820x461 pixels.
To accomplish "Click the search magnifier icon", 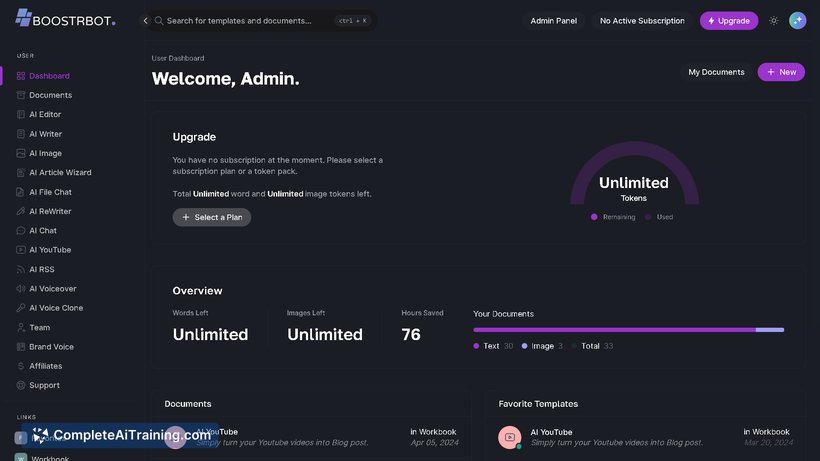I will point(159,21).
